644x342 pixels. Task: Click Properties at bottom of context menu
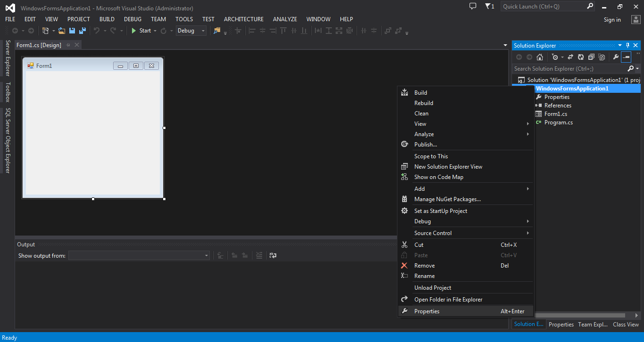(465, 311)
